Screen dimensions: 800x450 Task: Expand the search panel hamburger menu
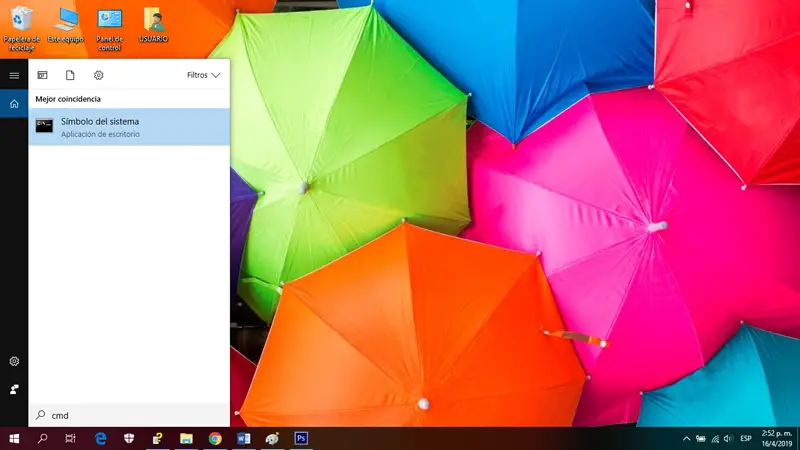(14, 76)
